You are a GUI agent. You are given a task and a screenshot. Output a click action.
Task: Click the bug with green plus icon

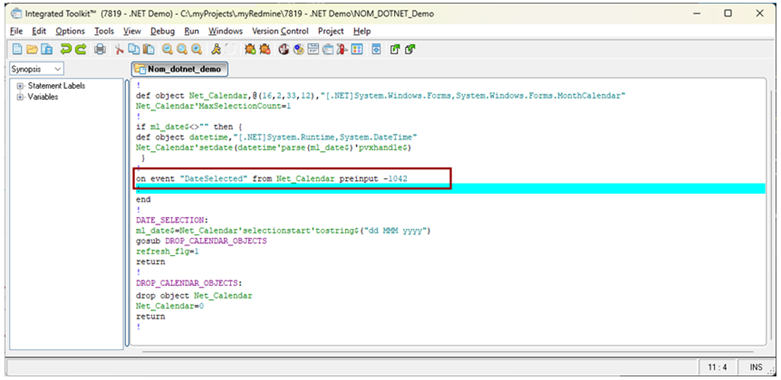tap(250, 49)
